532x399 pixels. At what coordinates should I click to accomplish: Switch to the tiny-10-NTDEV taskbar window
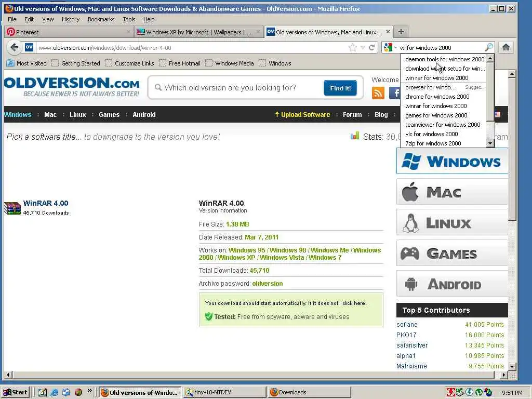pos(224,392)
